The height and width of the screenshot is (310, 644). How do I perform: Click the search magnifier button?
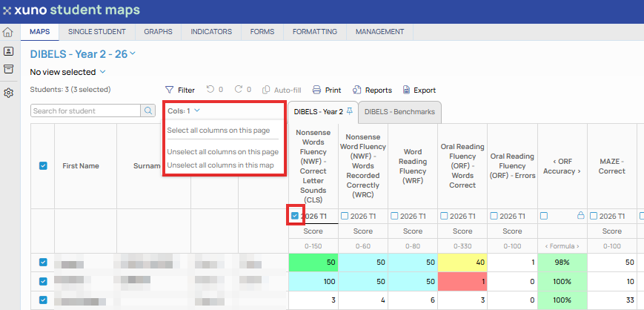147,111
